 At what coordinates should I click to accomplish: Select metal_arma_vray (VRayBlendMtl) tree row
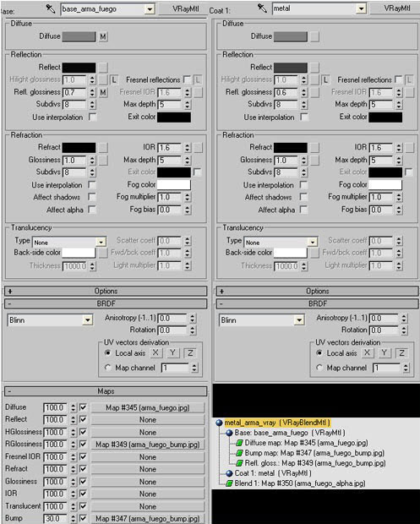pyautogui.click(x=277, y=423)
